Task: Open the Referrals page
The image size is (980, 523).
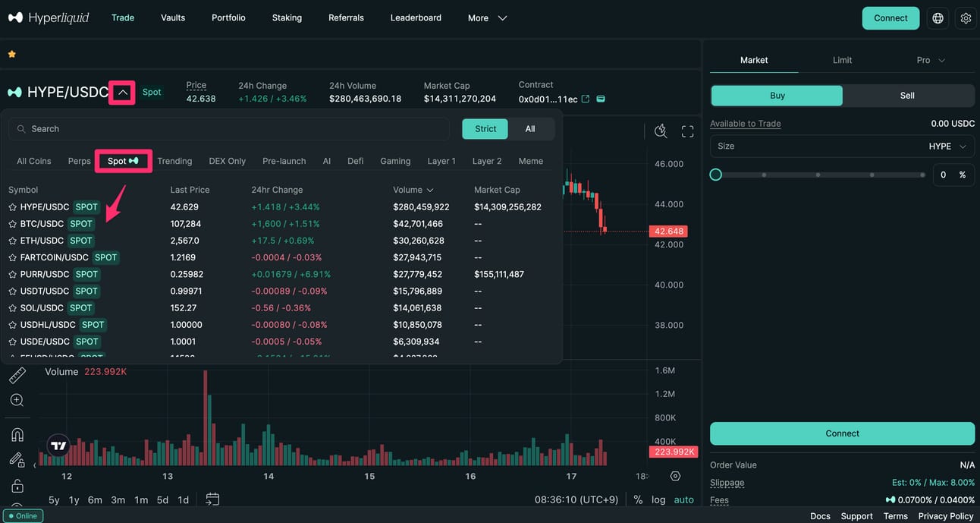Action: pyautogui.click(x=346, y=17)
